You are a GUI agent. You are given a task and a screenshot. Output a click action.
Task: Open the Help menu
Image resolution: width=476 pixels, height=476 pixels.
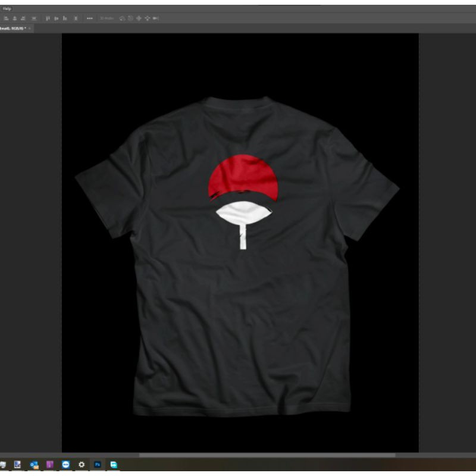click(7, 9)
